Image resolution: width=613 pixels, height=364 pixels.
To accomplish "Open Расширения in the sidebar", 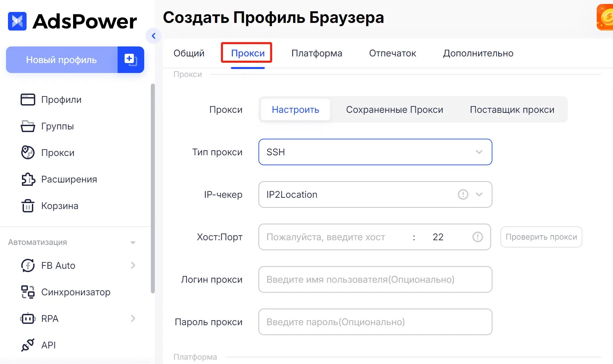I will pyautogui.click(x=69, y=179).
